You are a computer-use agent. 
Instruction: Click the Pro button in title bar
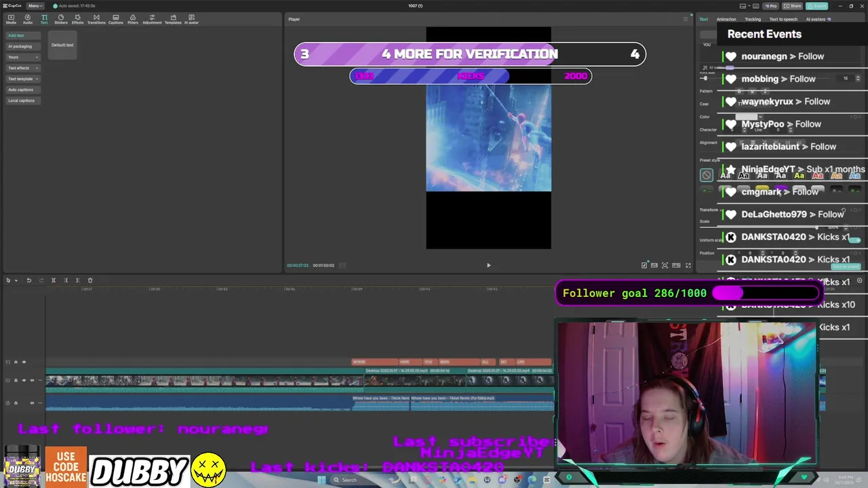coord(771,5)
